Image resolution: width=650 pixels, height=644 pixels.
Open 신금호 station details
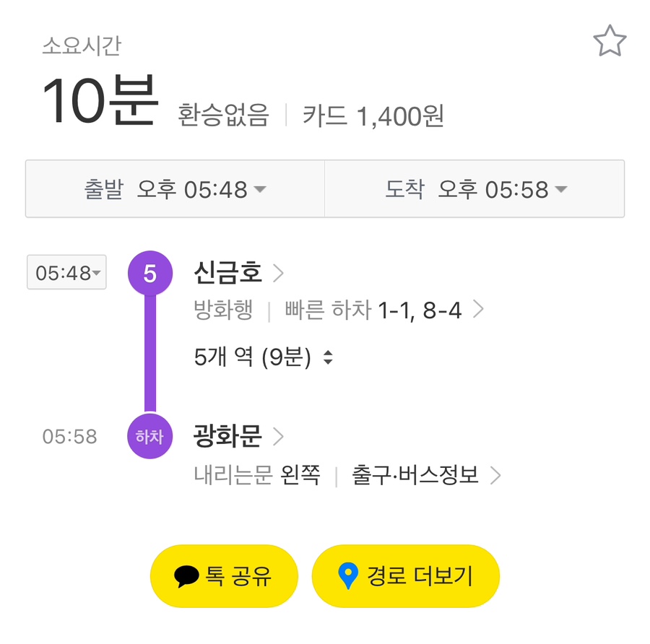[x=228, y=274]
